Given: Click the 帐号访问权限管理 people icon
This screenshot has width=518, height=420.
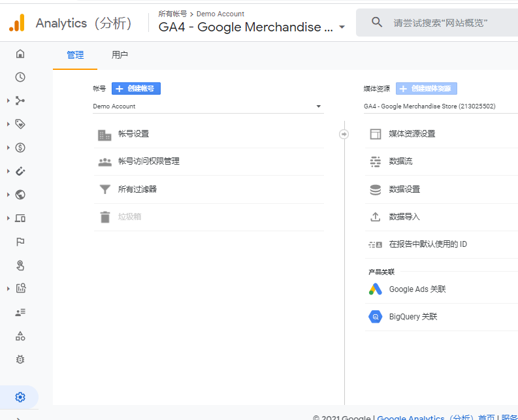Looking at the screenshot, I should pos(105,162).
